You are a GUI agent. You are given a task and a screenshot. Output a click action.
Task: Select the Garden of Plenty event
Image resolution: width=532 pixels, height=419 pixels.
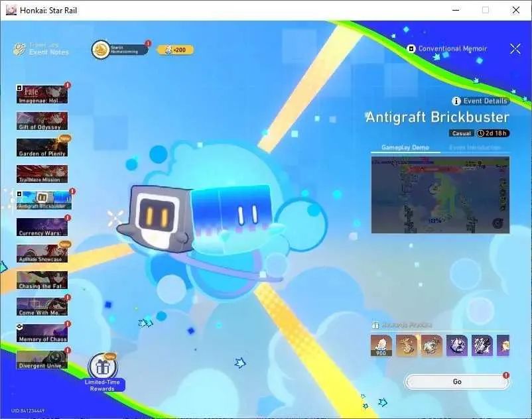tap(42, 147)
